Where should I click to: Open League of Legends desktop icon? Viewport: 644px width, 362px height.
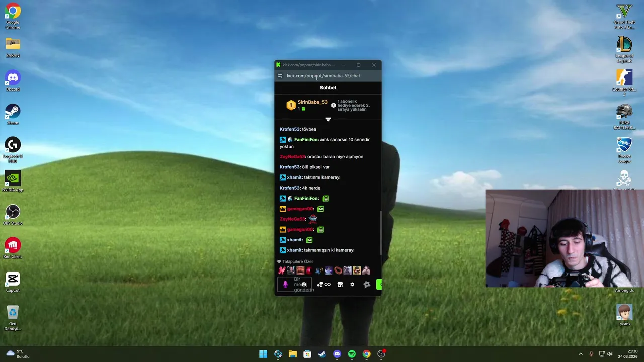624,49
